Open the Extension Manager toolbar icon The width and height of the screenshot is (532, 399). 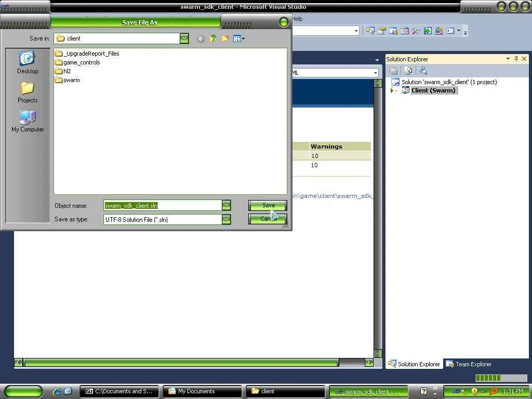point(439,31)
